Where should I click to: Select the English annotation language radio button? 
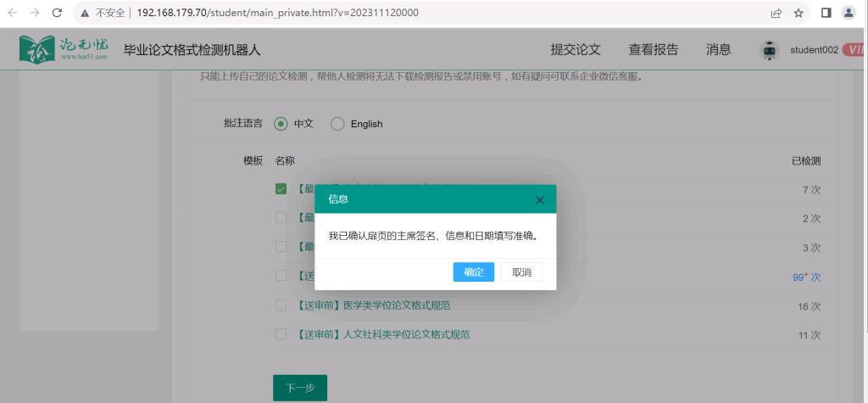click(x=337, y=124)
